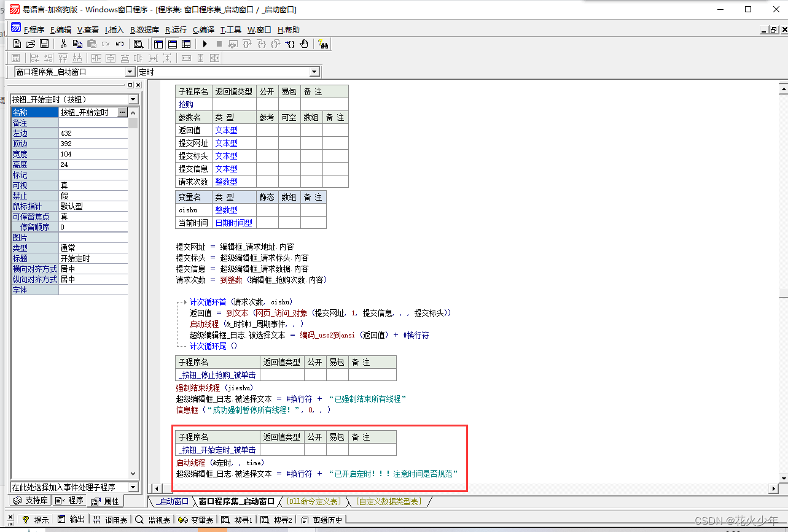
Task: Click the align-left layout icon in second toolbar
Action: pos(34,58)
